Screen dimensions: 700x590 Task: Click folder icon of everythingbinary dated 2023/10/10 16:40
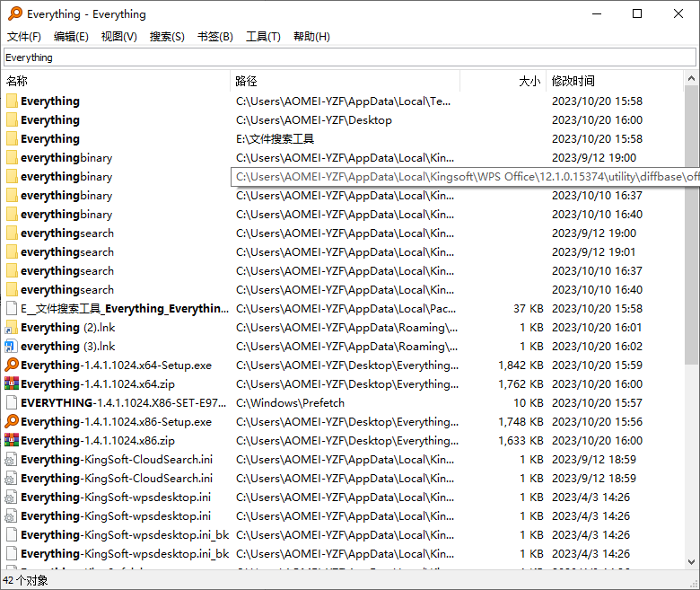(x=12, y=214)
